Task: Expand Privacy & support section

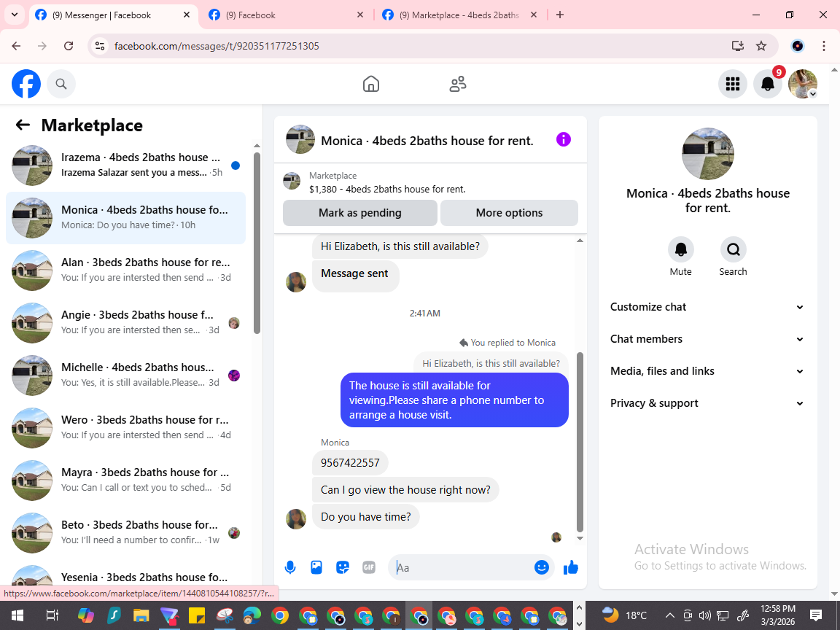Action: pos(707,403)
